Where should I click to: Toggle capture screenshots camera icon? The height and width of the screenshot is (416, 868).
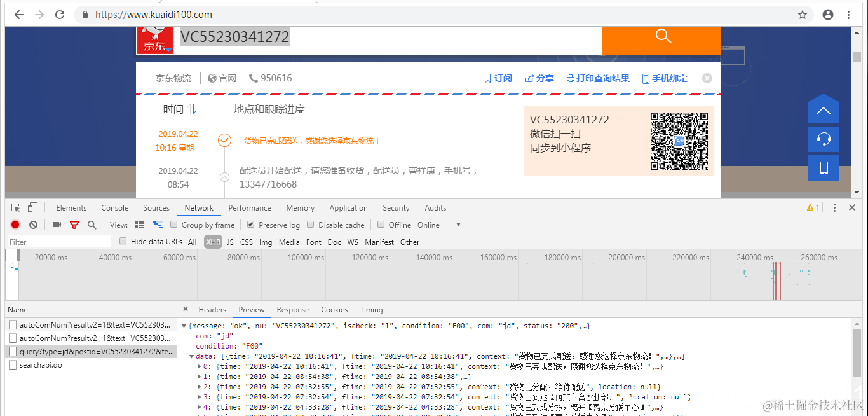click(57, 225)
